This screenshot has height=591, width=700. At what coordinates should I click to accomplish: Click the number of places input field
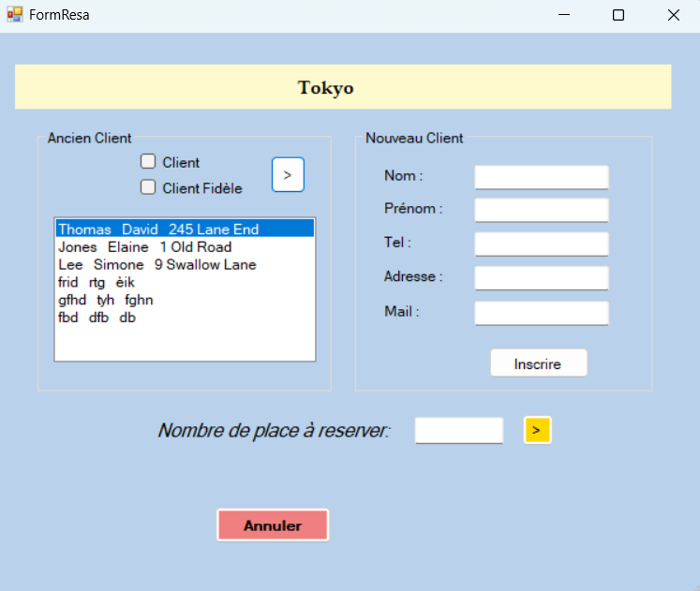(x=459, y=431)
